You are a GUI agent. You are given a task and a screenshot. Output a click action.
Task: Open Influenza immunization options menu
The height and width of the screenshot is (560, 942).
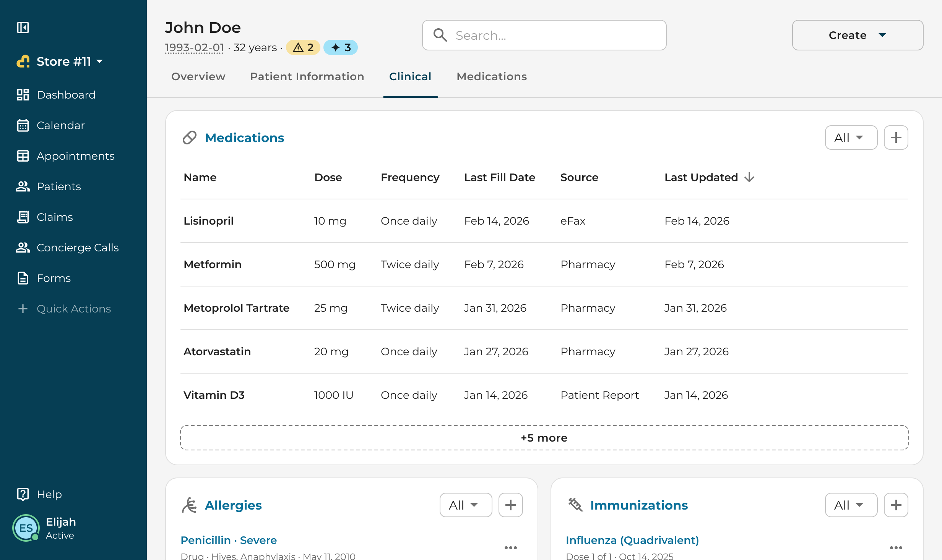pos(896,548)
